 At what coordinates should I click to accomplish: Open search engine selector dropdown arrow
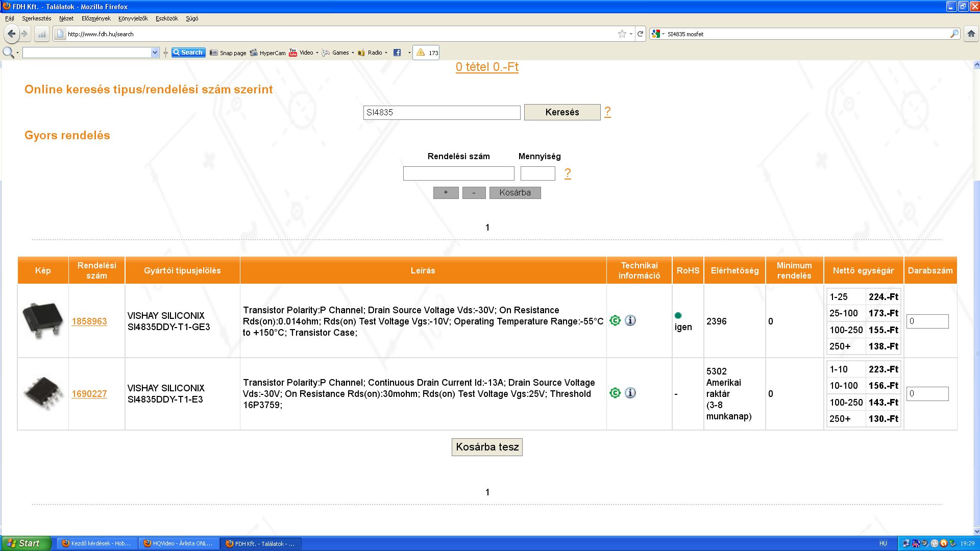tap(663, 34)
